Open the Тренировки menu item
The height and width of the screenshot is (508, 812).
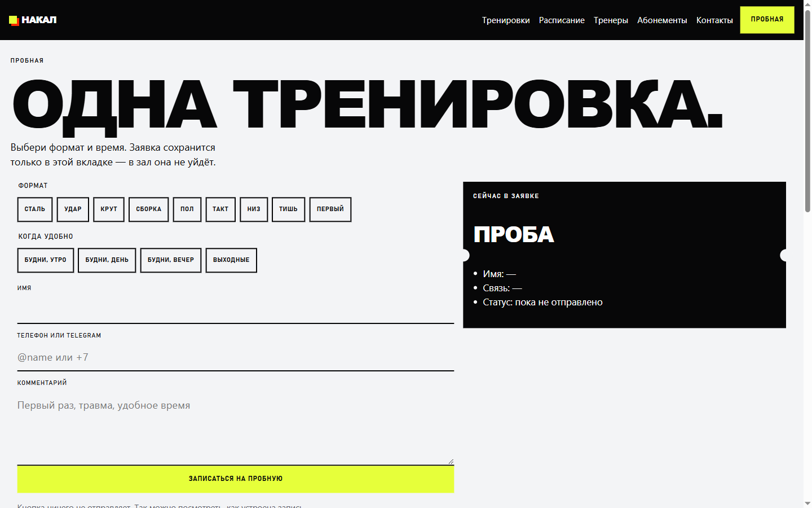click(x=506, y=20)
